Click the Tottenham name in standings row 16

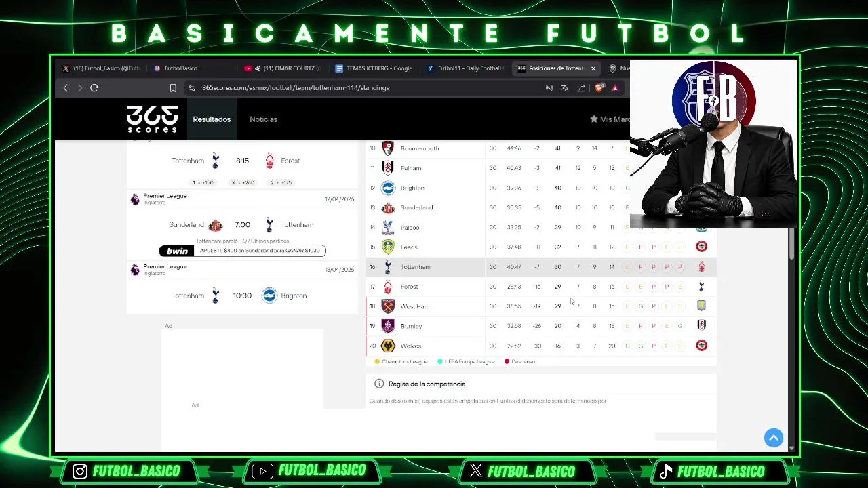click(416, 267)
